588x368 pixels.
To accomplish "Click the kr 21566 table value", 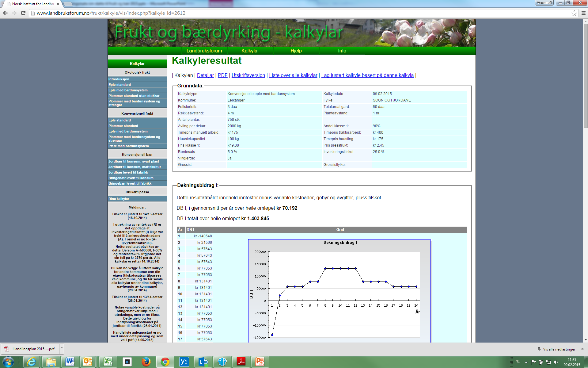I will [204, 243].
